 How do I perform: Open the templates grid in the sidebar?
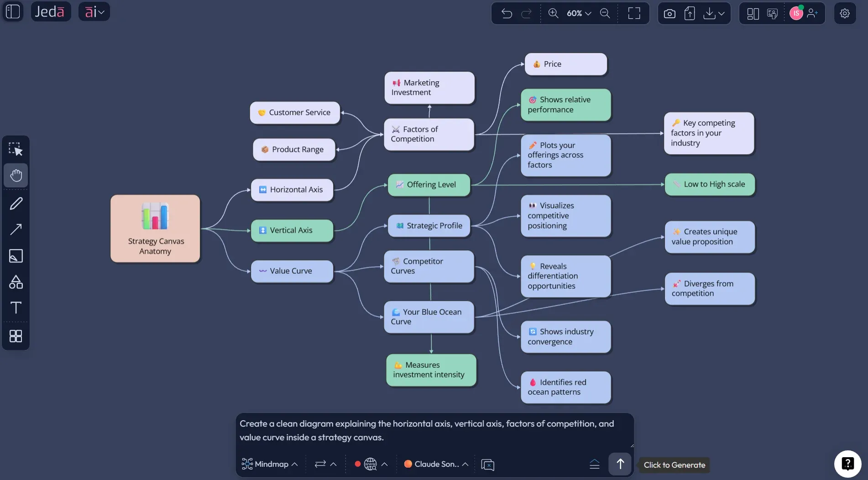pyautogui.click(x=16, y=336)
